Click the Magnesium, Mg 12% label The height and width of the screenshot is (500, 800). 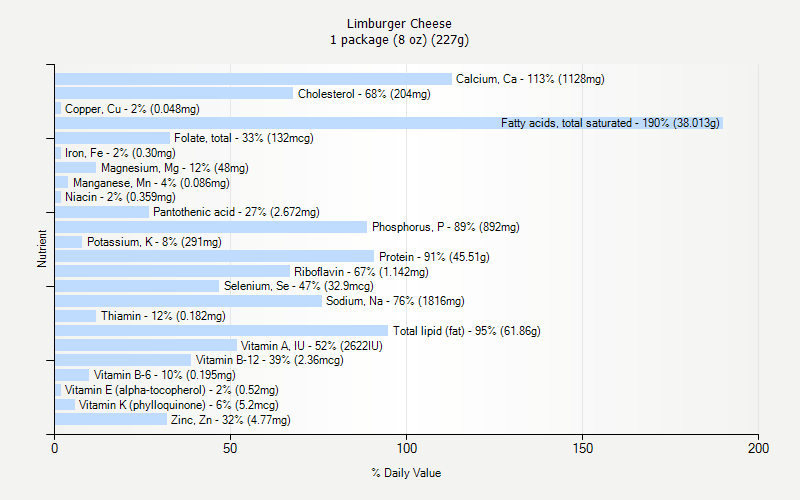click(x=175, y=168)
